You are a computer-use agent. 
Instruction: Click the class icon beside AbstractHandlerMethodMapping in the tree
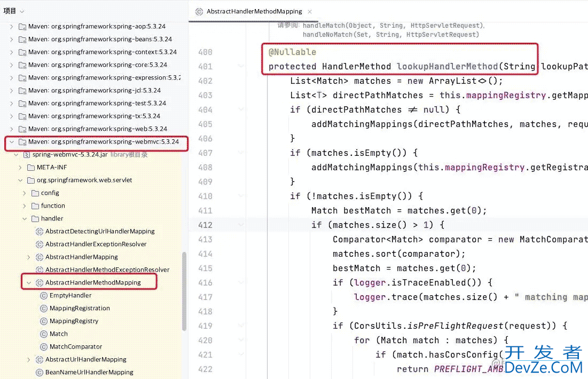point(40,283)
